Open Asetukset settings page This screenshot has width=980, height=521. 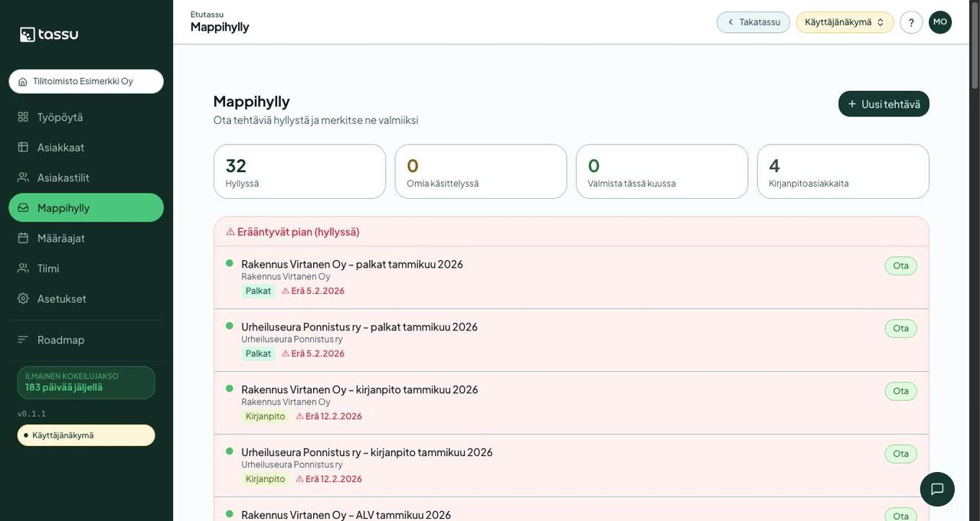[86, 298]
